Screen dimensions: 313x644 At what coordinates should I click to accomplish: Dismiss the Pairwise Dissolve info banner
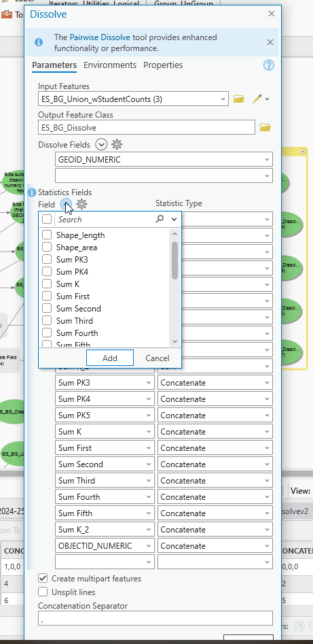[270, 42]
